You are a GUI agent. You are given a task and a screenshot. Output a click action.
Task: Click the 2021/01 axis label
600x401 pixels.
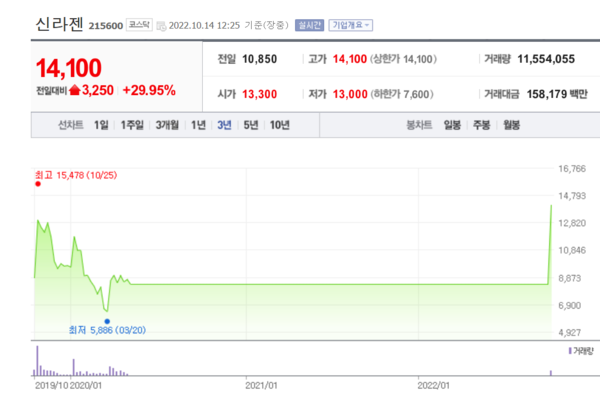(261, 385)
